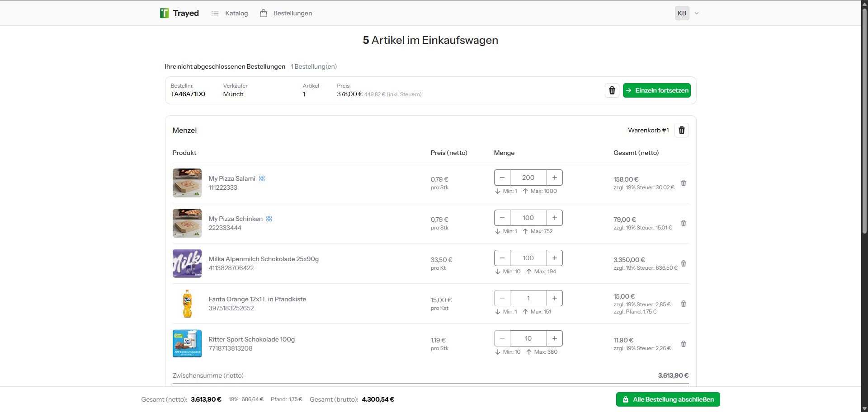Click the variant icon beside My Pizza Salami
The width and height of the screenshot is (868, 412).
(262, 178)
